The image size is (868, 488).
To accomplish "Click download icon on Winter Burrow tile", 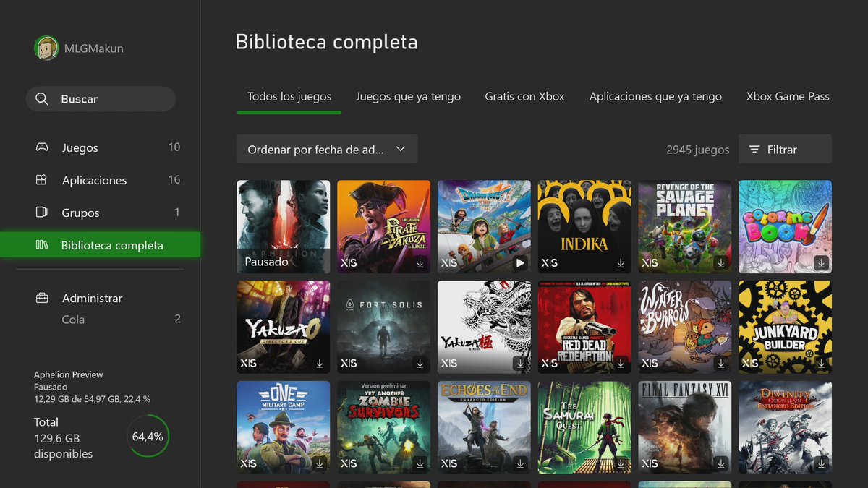I will [x=721, y=364].
